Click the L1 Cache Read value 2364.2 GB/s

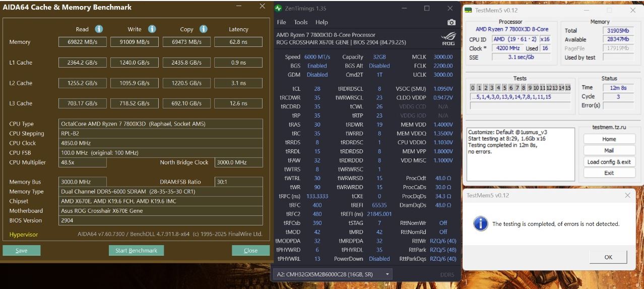tap(82, 63)
